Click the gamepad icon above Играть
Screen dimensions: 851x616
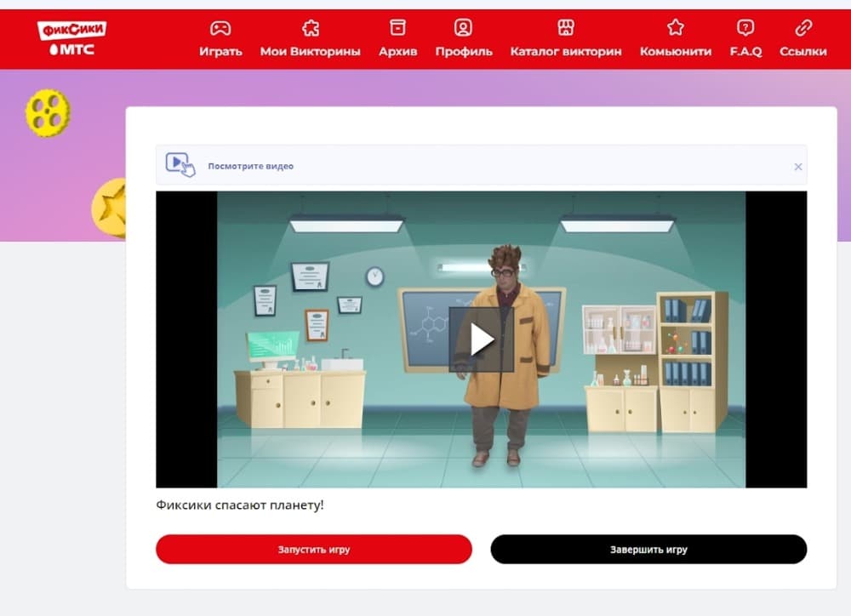tap(220, 28)
